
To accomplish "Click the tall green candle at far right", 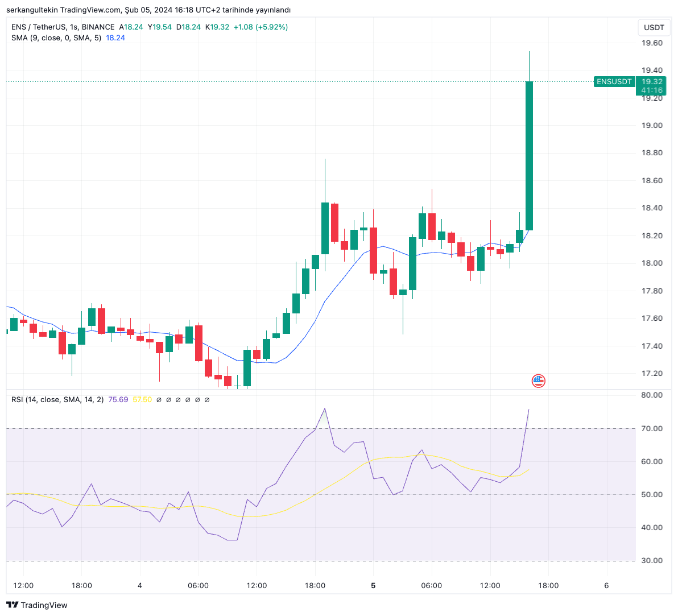I will [529, 155].
